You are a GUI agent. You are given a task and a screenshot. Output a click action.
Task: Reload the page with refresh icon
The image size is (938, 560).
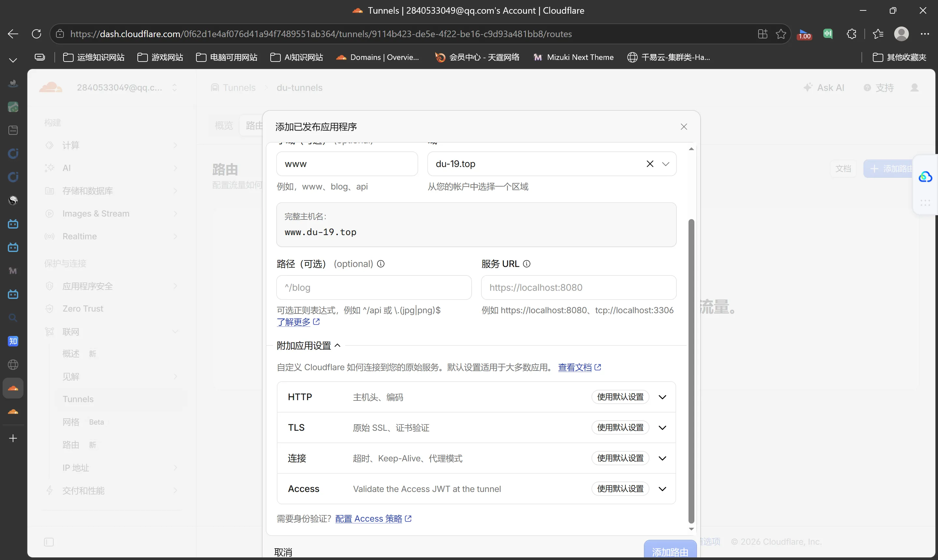point(36,34)
